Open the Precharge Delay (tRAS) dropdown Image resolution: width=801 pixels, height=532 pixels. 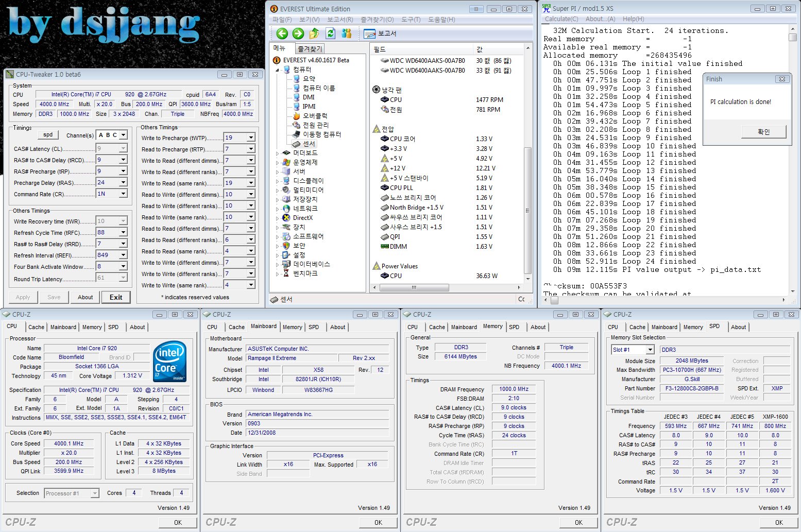point(123,182)
